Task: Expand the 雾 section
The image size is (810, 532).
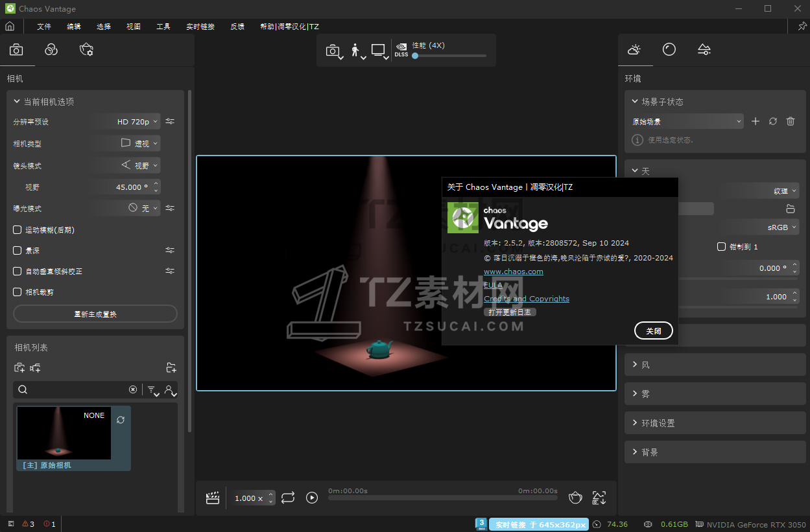Action: [715, 394]
